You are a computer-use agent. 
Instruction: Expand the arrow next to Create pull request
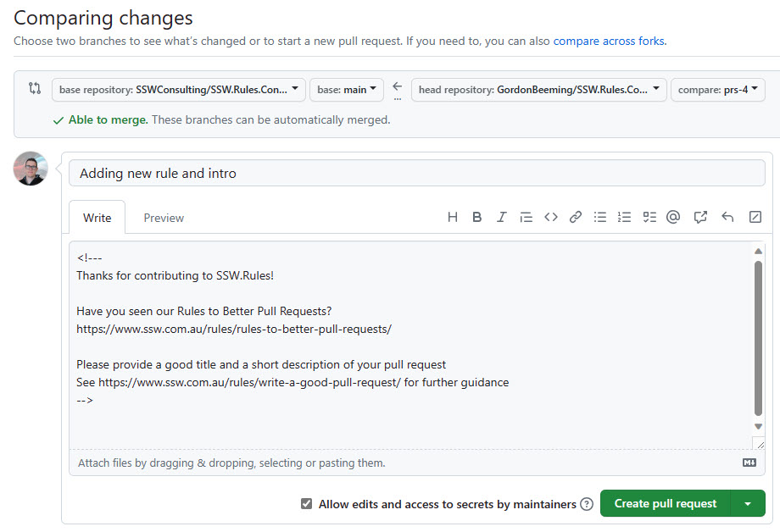747,503
